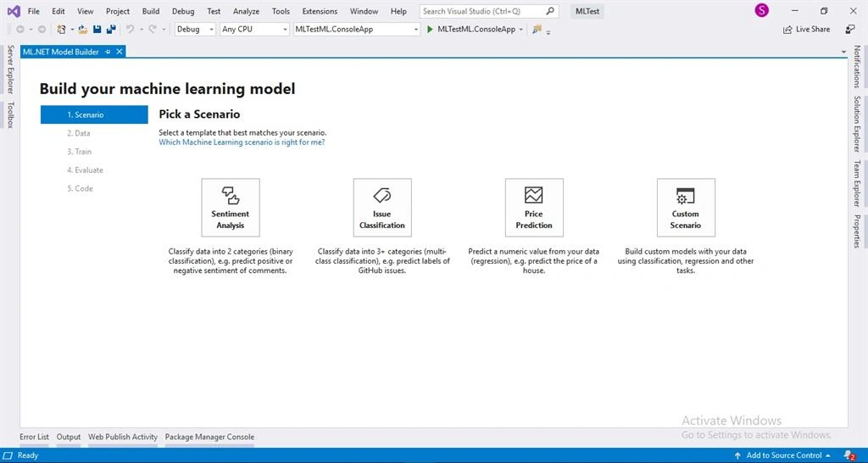The image size is (868, 463).
Task: Click the Find in Files toolbar icon
Action: point(537,30)
